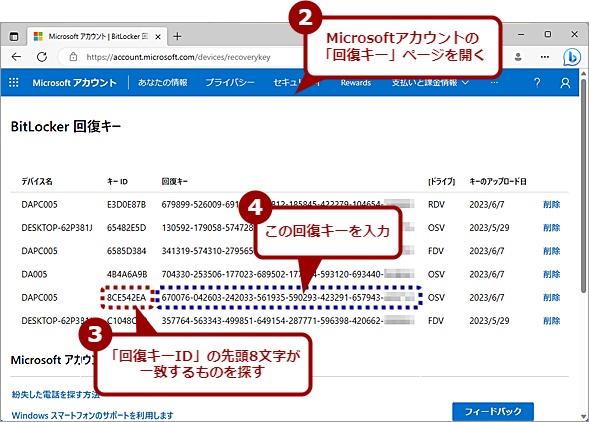
Task: Select RDV drive cell
Action: [x=436, y=204]
